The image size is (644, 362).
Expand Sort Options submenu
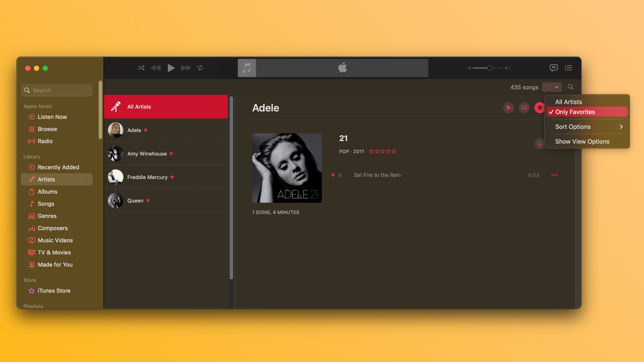pyautogui.click(x=587, y=127)
